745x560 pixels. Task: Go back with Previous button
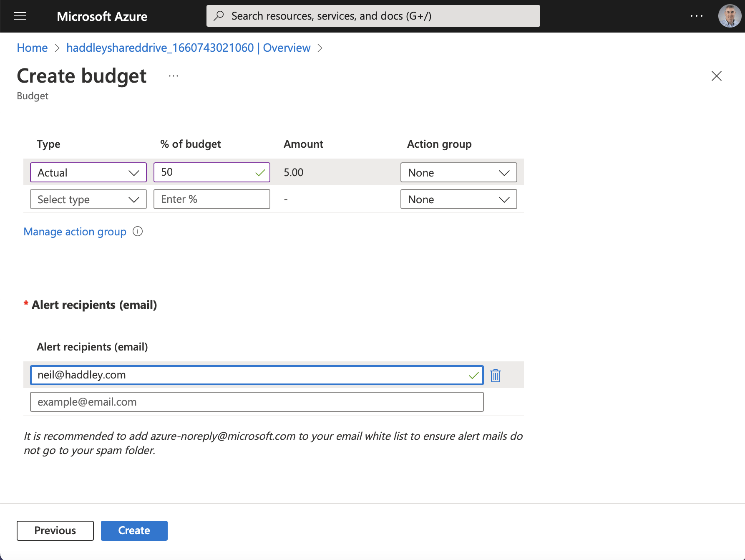coord(55,530)
